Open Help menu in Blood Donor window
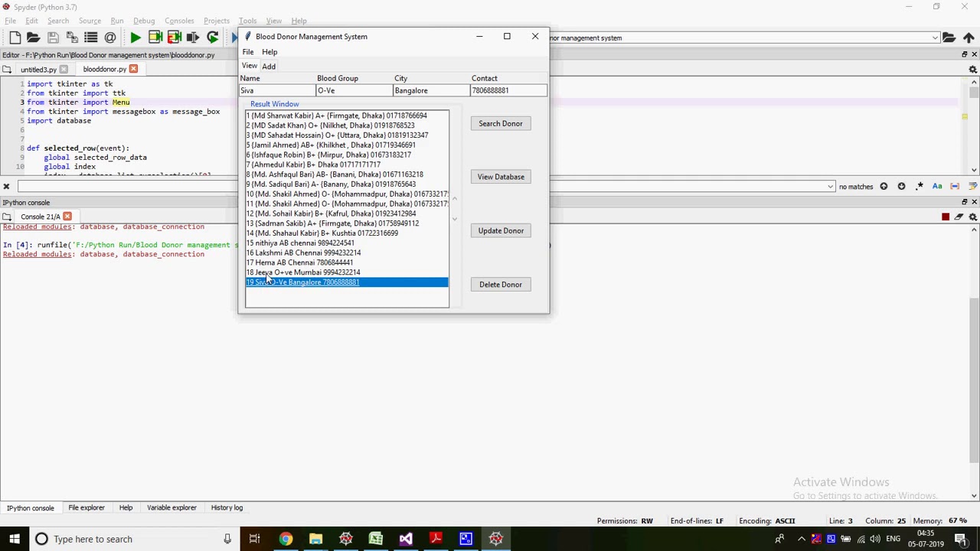The height and width of the screenshot is (551, 980). 269,52
